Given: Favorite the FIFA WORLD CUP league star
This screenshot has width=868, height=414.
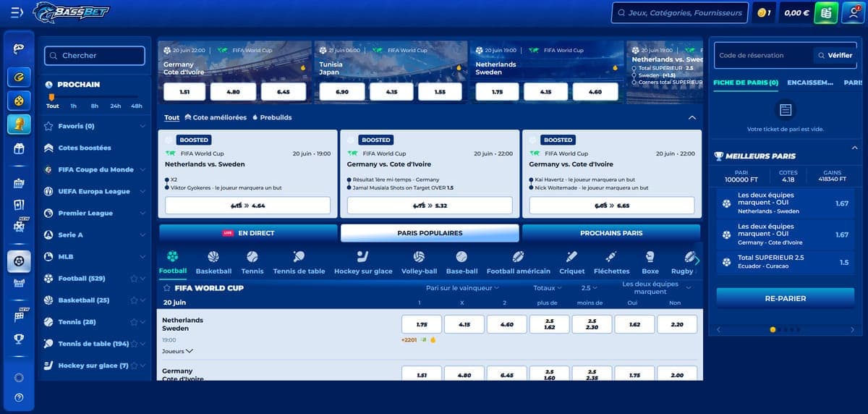Looking at the screenshot, I should (x=167, y=288).
